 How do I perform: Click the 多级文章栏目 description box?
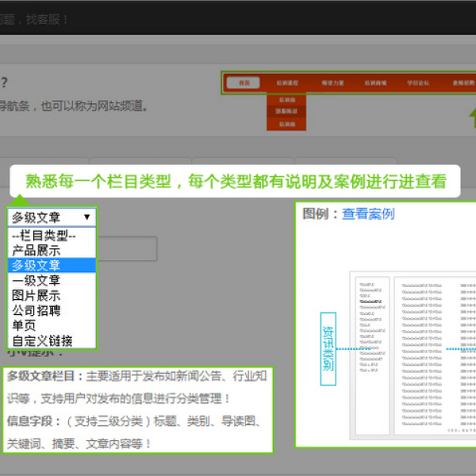tap(137, 410)
